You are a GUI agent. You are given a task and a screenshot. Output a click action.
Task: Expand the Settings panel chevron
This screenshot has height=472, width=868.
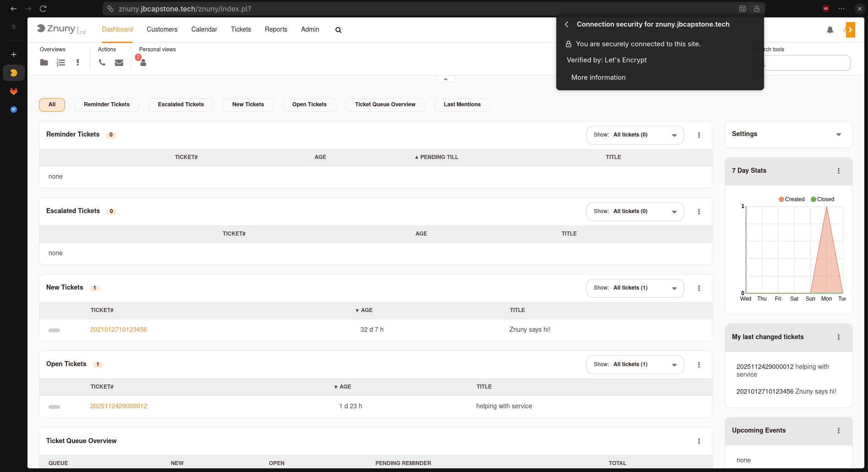click(839, 134)
